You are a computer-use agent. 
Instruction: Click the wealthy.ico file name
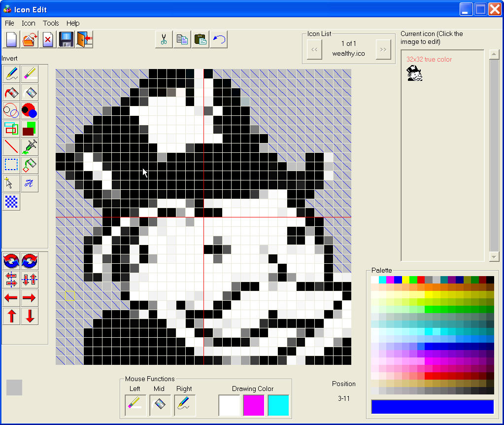tap(348, 54)
